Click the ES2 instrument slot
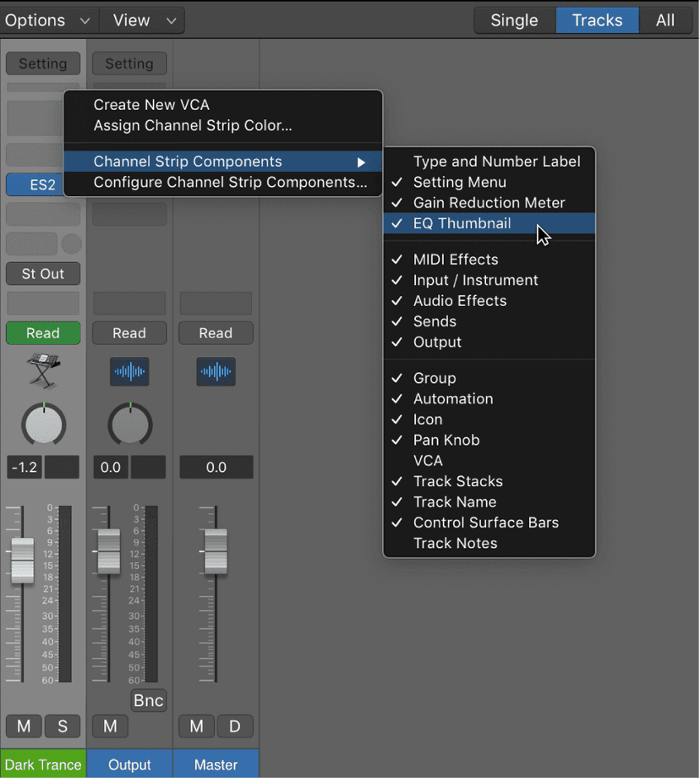700x778 pixels. (x=36, y=185)
